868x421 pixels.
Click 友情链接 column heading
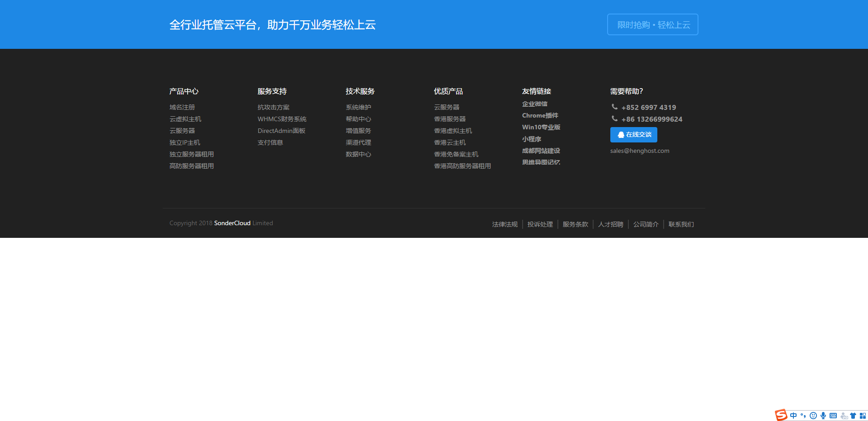(x=537, y=91)
